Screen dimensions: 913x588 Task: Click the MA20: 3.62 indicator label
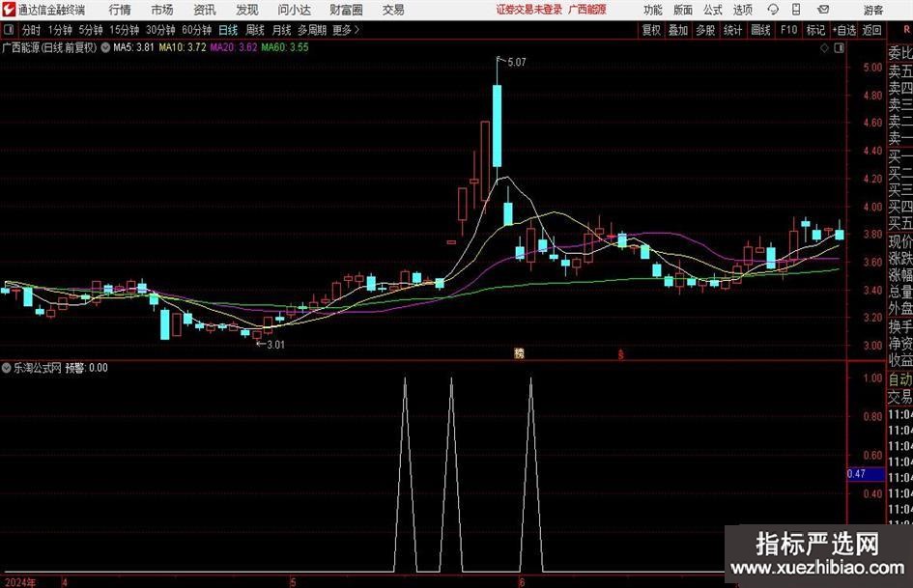pos(234,47)
